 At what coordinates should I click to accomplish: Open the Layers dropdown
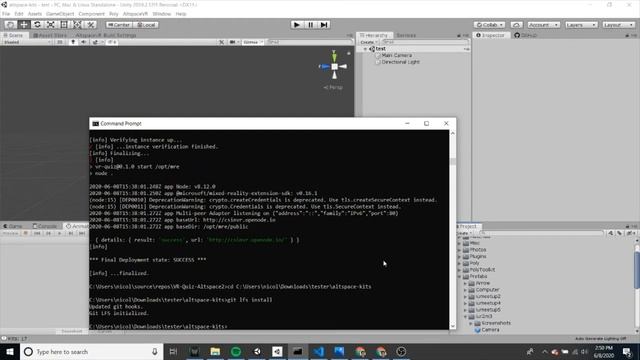click(x=581, y=25)
